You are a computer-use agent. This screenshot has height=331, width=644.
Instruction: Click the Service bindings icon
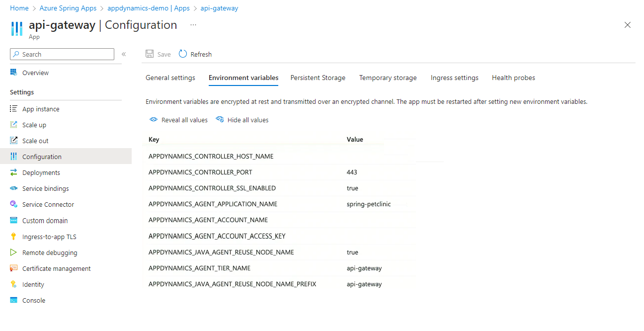coord(14,188)
